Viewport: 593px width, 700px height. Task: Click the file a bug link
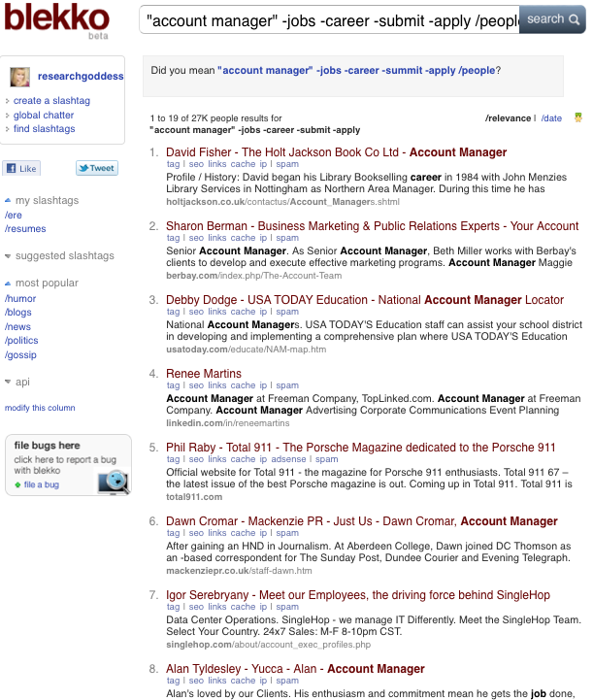click(41, 484)
